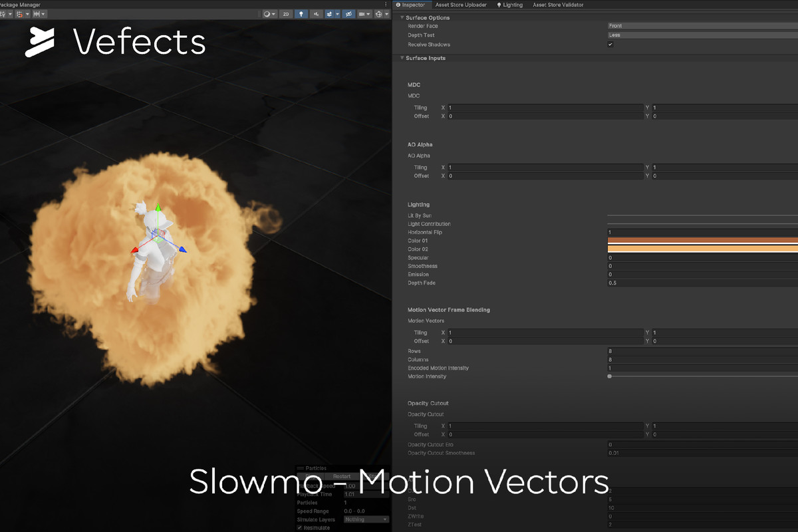Click the Color 02 swatch

click(702, 249)
